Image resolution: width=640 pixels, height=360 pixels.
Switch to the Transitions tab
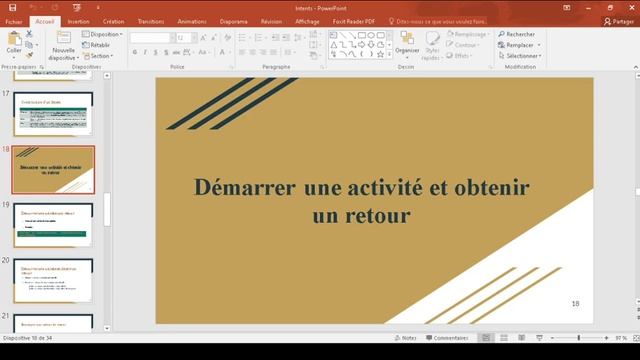(x=151, y=22)
